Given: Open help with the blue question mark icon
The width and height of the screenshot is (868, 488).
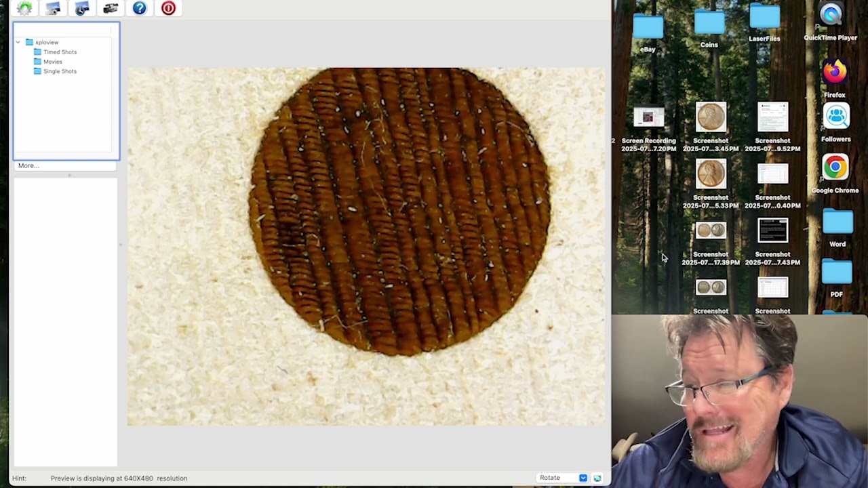Looking at the screenshot, I should pos(140,8).
